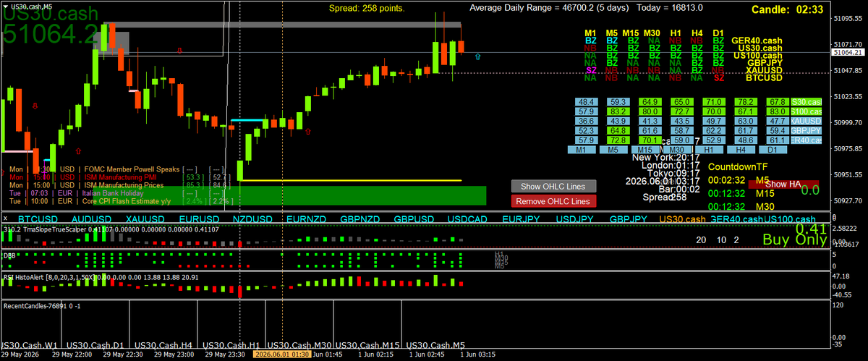
Task: Click yellow GER40.cash label in zone table
Action: point(757,41)
